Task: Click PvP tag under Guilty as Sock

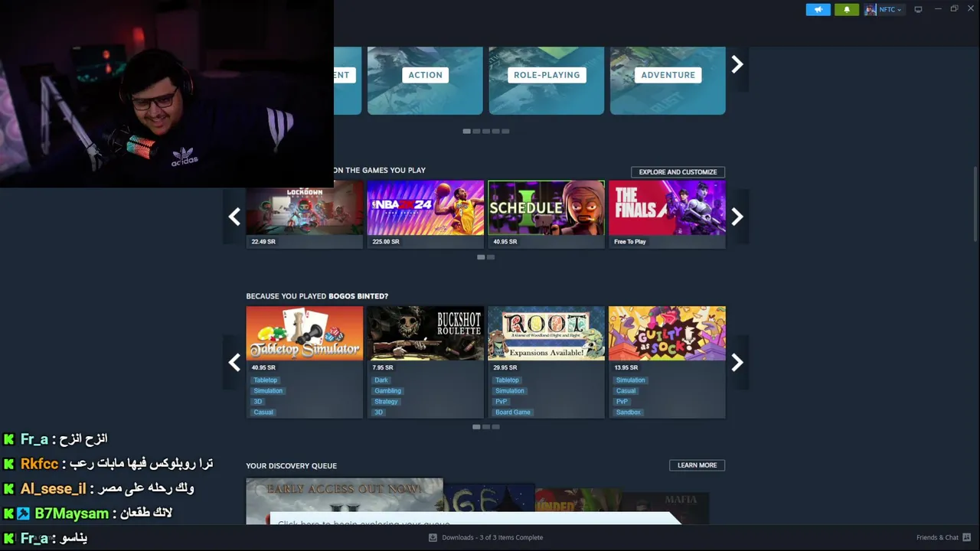Action: [x=622, y=401]
